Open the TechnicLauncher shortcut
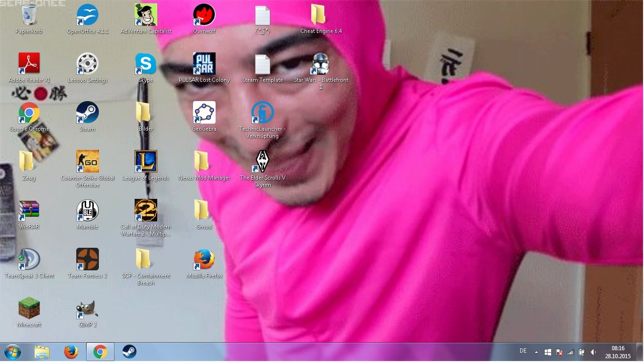Viewport: 644px width, 362px height. tap(262, 113)
